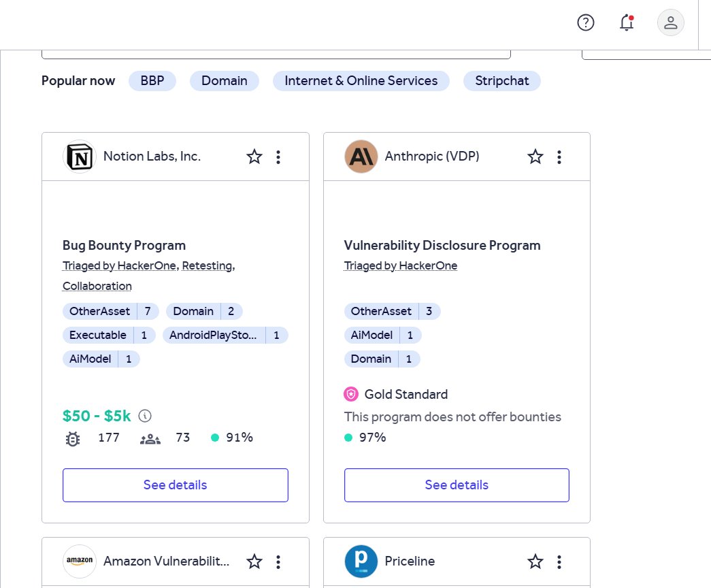Open the Notion Labs, Inc. title link
Image resolution: width=711 pixels, height=588 pixels.
point(152,156)
